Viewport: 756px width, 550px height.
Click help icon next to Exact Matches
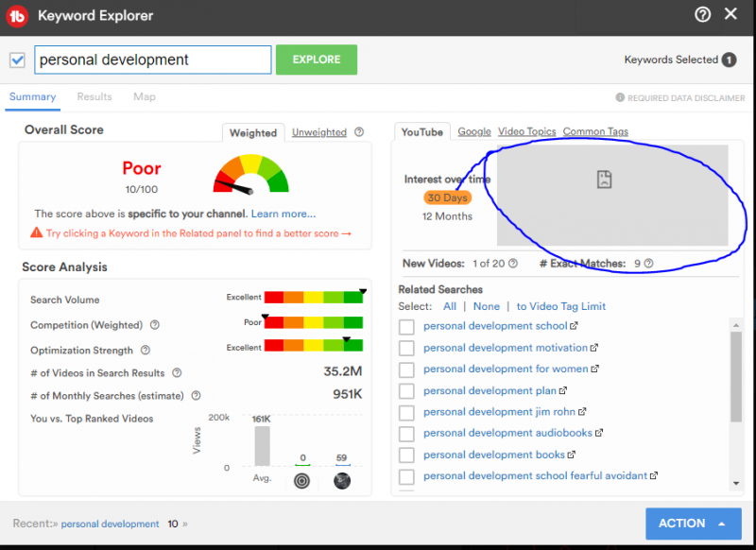click(x=648, y=264)
